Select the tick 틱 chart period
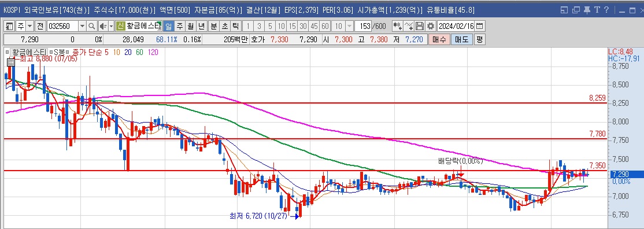This screenshot has width=644, height=229. pos(235,27)
